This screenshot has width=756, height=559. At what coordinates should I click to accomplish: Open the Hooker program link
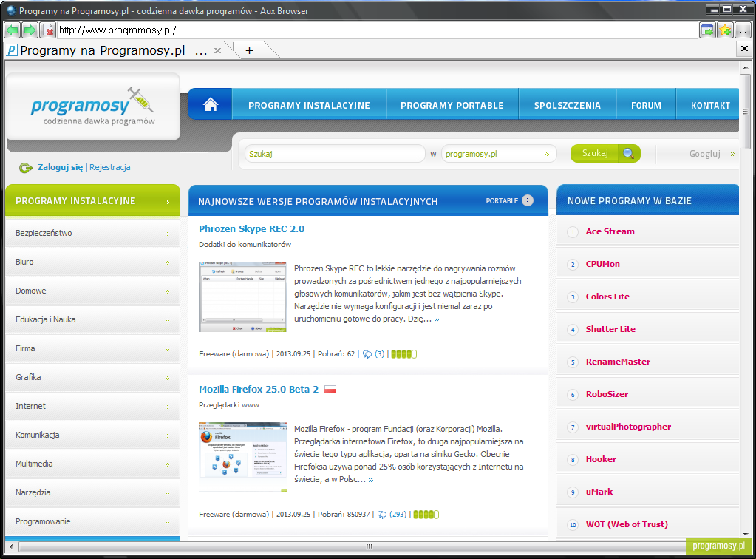601,460
